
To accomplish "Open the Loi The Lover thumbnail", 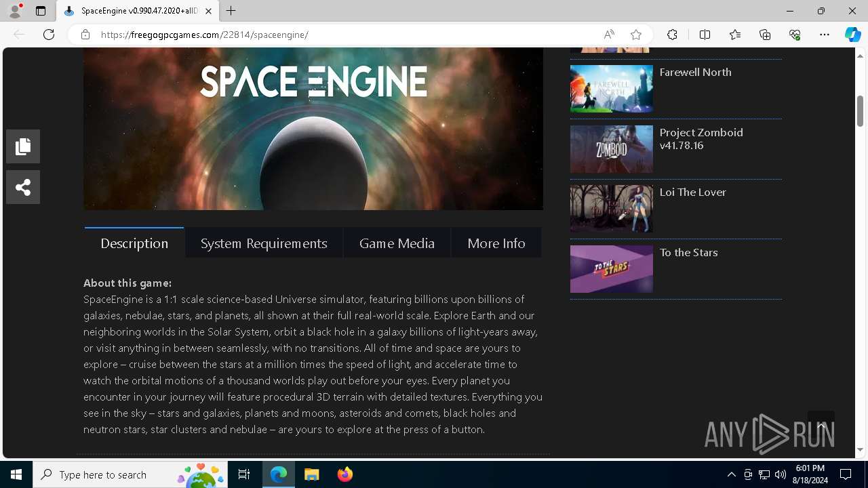I will tap(612, 209).
